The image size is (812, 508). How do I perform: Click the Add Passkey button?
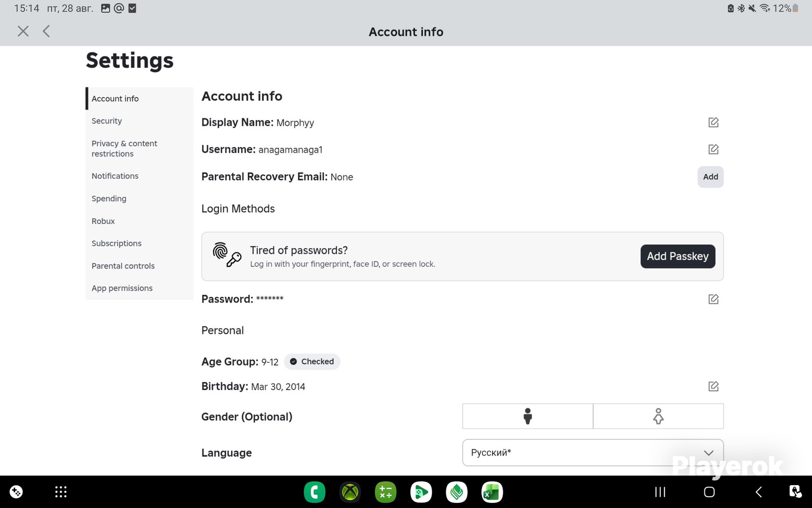pos(678,257)
